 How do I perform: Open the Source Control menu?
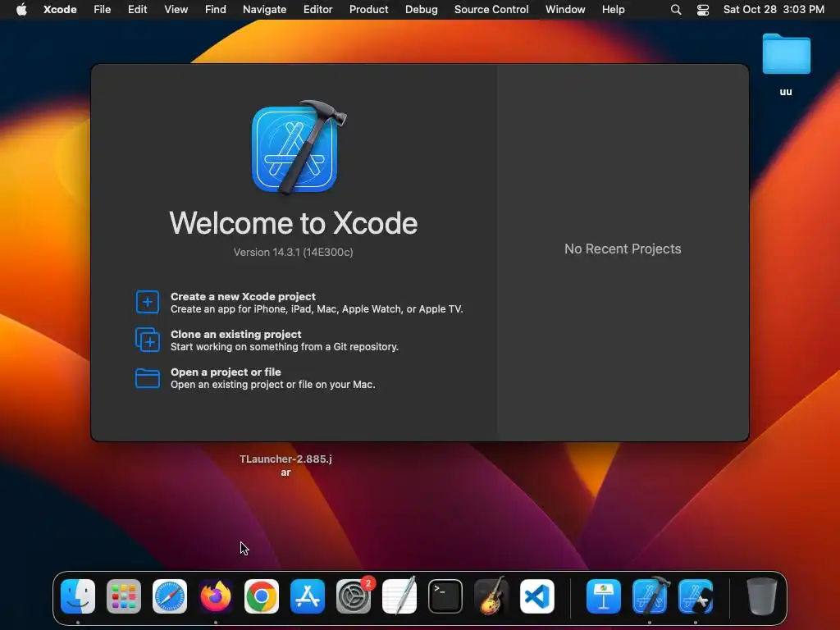tap(491, 9)
